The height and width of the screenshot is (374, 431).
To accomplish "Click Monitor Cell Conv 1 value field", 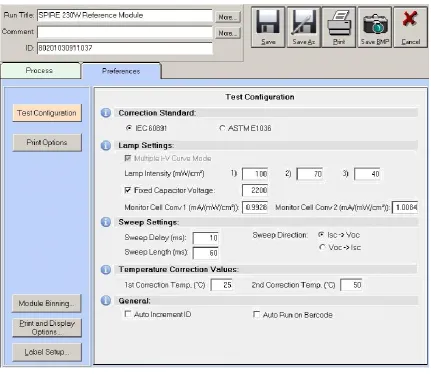I will pos(255,207).
